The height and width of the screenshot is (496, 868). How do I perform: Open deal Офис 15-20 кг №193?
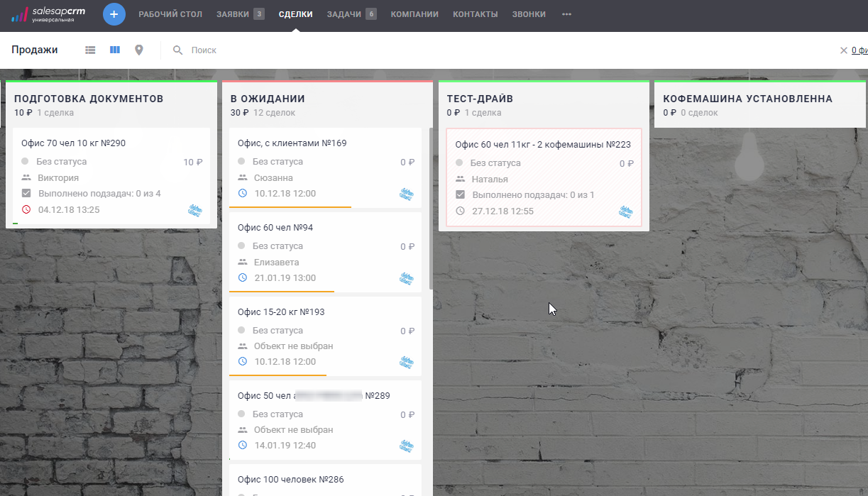pos(280,312)
